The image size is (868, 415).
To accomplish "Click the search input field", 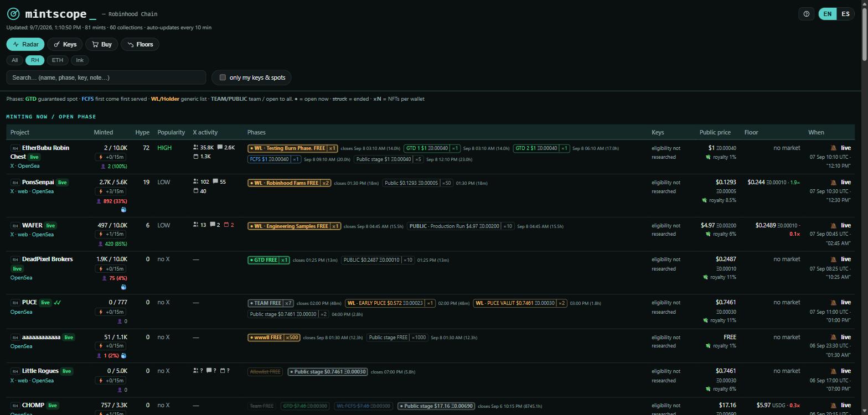I will [106, 77].
